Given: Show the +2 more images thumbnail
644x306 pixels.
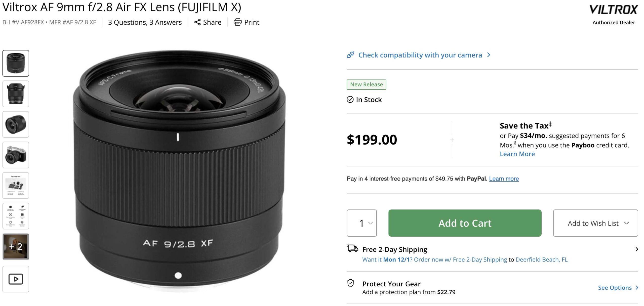Looking at the screenshot, I should click(x=16, y=246).
